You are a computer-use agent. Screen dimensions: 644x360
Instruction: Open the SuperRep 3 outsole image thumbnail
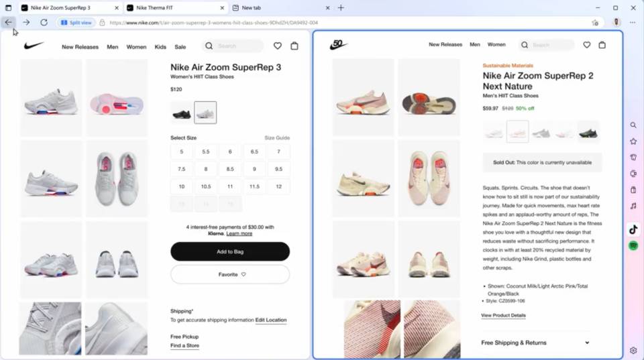coord(117,98)
